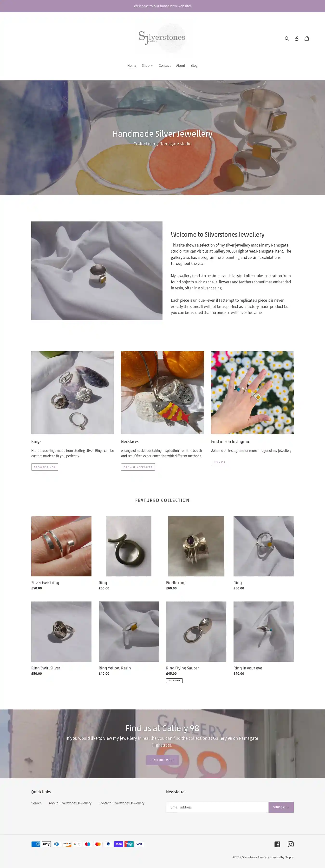Open the Fiddle ring product thumbnail
The width and height of the screenshot is (325, 868).
pos(196,546)
